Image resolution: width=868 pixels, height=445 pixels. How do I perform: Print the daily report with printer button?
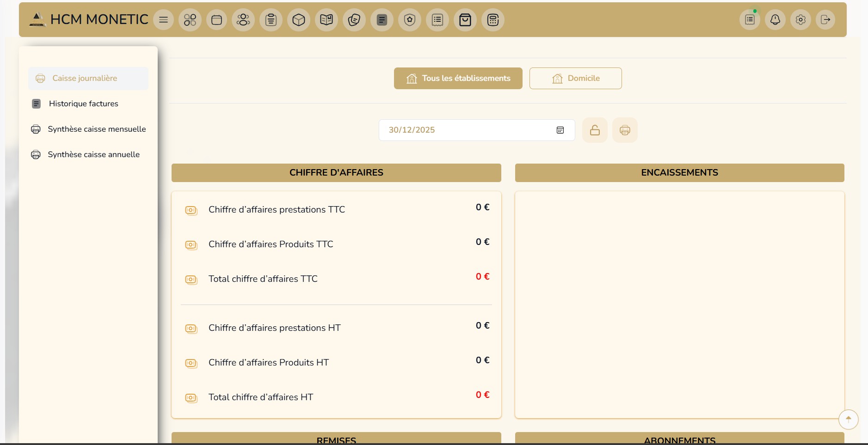click(x=625, y=130)
